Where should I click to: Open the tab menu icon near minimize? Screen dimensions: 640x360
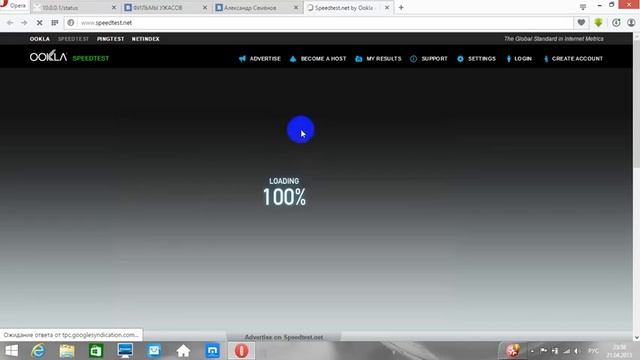pyautogui.click(x=583, y=7)
